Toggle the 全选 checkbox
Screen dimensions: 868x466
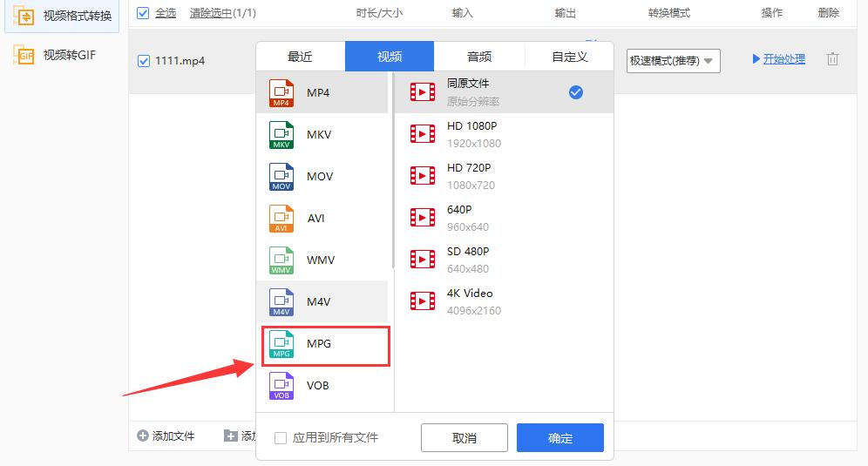(143, 13)
